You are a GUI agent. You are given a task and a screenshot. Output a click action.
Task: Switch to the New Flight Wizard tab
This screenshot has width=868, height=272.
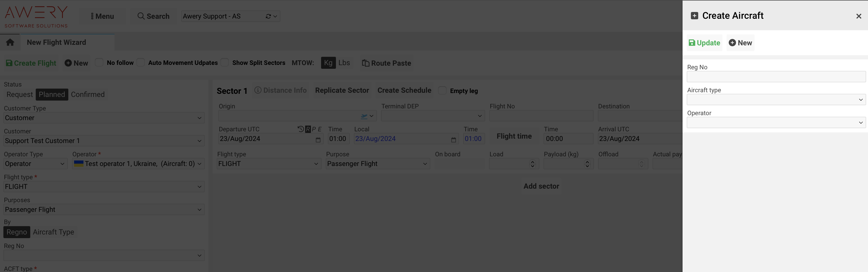[57, 42]
